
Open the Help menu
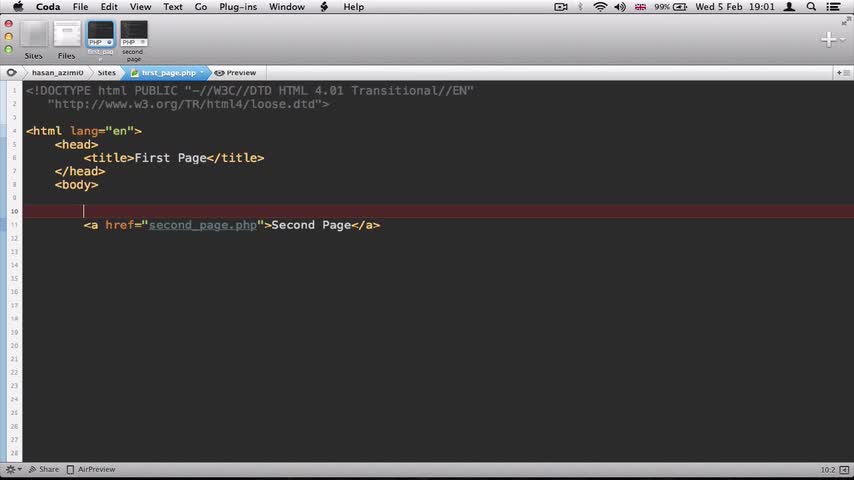pos(353,7)
